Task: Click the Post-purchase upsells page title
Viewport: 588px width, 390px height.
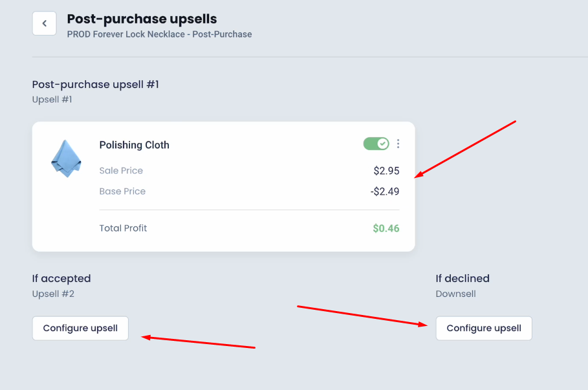Action: click(x=142, y=19)
